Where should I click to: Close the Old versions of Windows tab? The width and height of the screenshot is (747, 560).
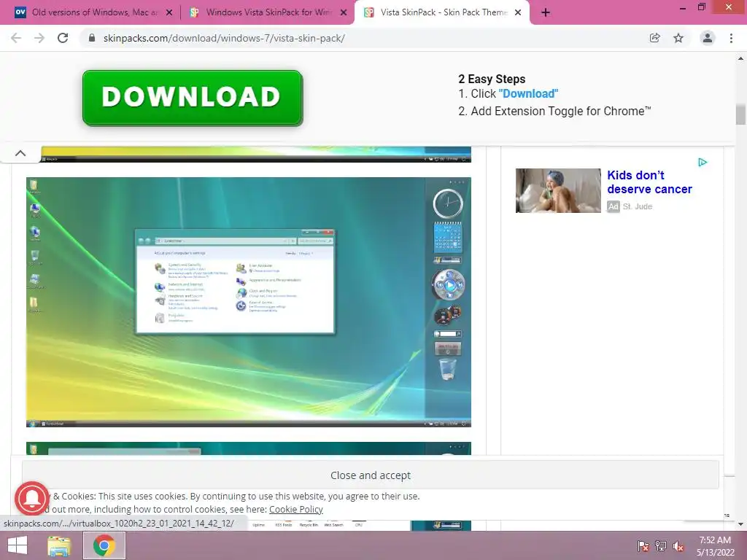click(169, 13)
